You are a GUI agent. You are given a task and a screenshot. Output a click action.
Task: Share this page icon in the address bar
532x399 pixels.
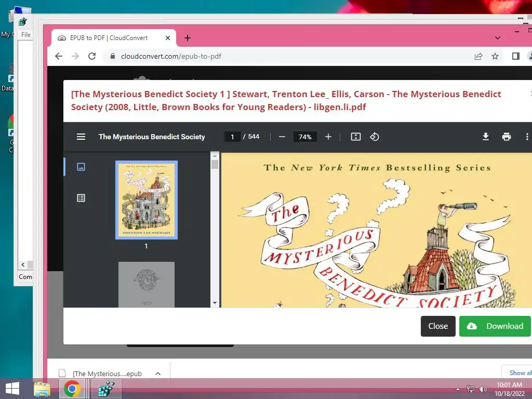click(478, 56)
